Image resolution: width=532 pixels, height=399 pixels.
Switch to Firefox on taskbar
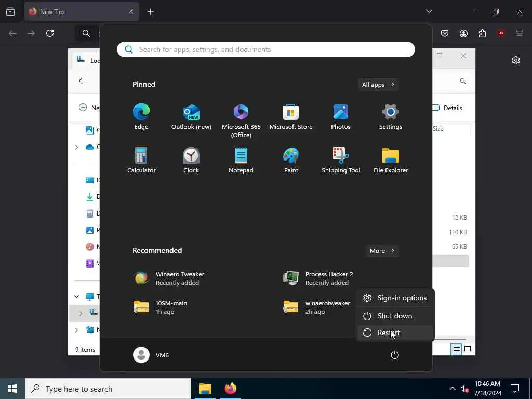pos(230,389)
